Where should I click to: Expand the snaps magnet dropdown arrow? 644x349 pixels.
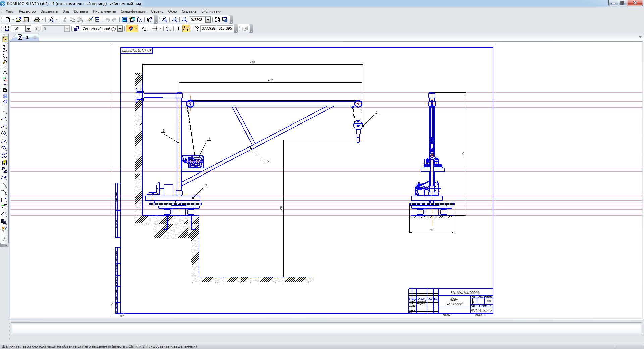[136, 29]
